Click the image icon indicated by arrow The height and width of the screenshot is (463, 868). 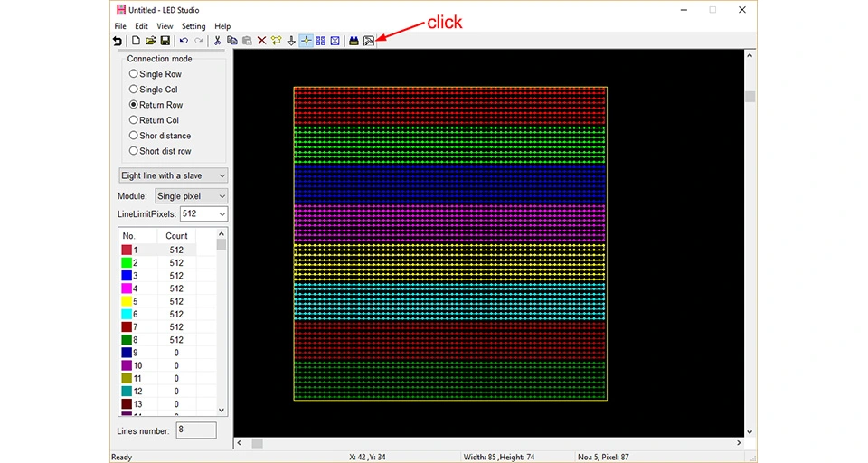[x=369, y=41]
